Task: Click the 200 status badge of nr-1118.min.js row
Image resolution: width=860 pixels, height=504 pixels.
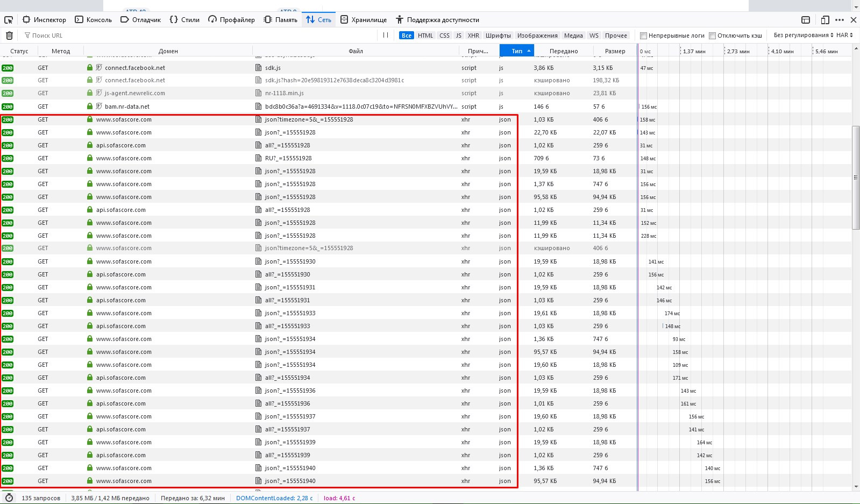Action: [x=8, y=93]
